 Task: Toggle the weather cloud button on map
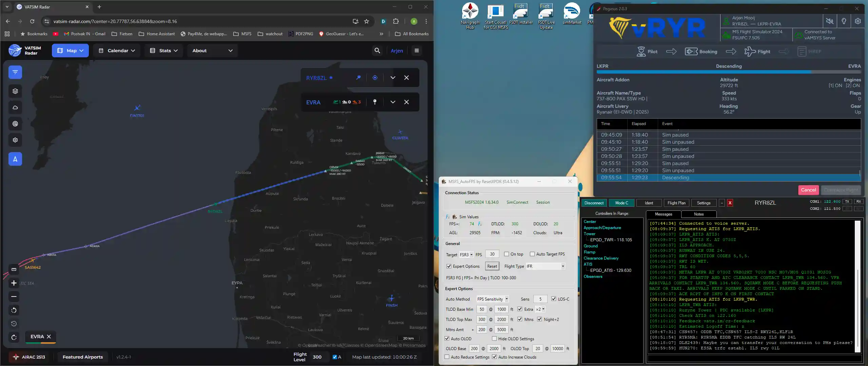tap(15, 107)
